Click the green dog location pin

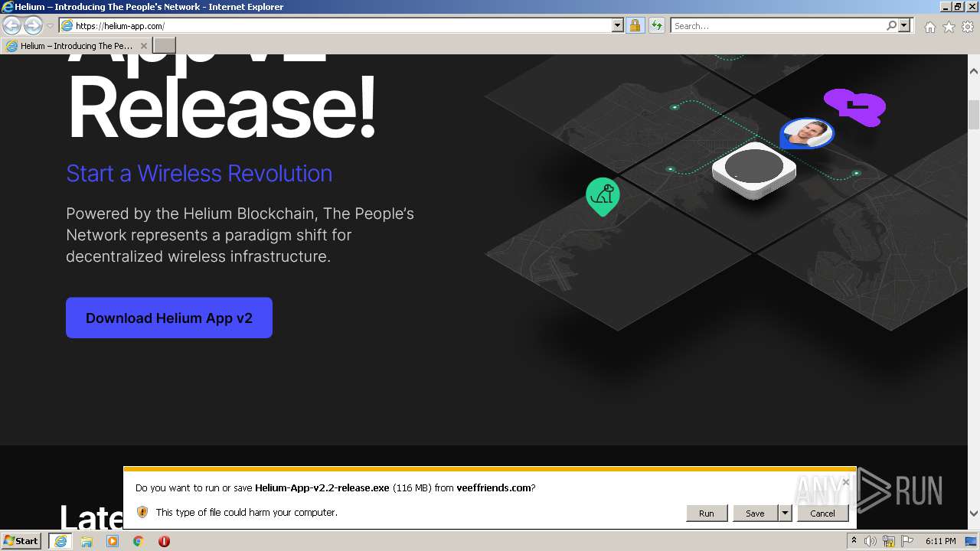point(603,196)
